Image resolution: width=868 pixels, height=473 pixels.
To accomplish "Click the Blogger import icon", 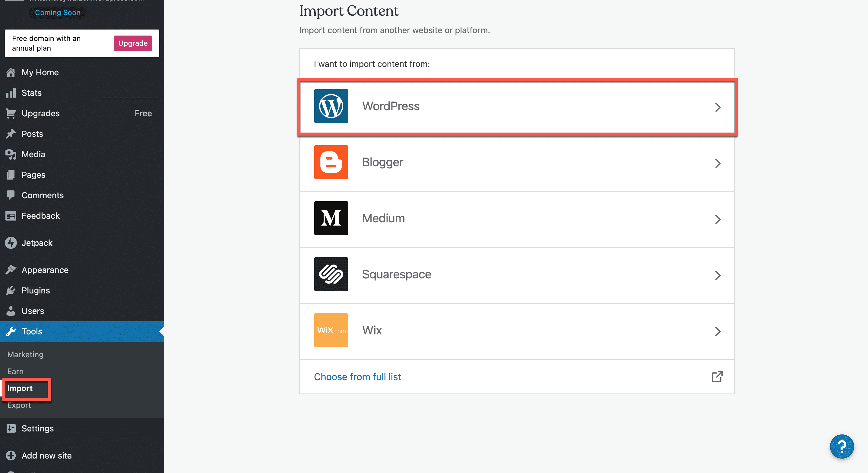I will pyautogui.click(x=331, y=162).
